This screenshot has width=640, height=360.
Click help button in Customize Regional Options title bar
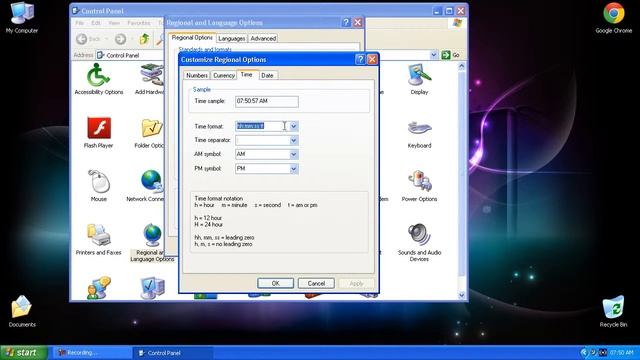(360, 60)
